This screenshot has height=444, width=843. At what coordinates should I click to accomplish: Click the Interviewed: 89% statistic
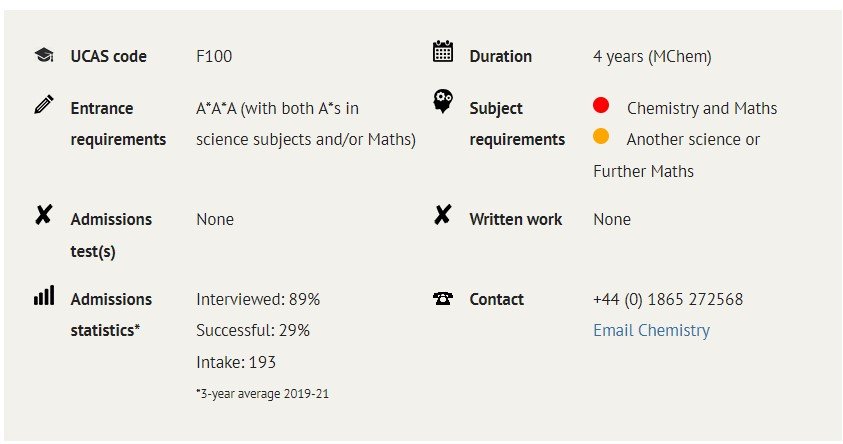tap(258, 299)
